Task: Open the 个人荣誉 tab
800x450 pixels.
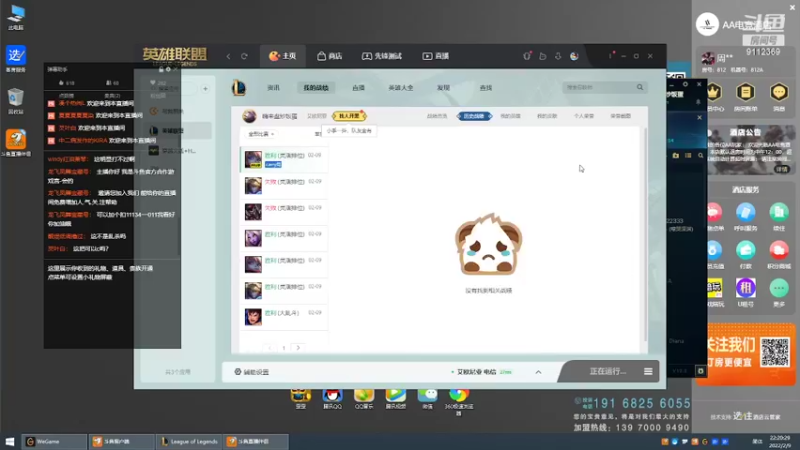Action: tap(584, 116)
